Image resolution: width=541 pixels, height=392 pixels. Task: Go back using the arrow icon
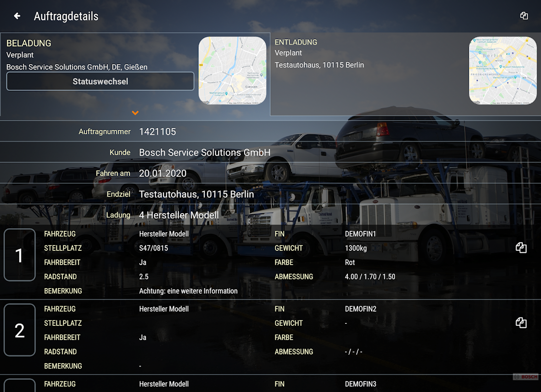coord(17,16)
